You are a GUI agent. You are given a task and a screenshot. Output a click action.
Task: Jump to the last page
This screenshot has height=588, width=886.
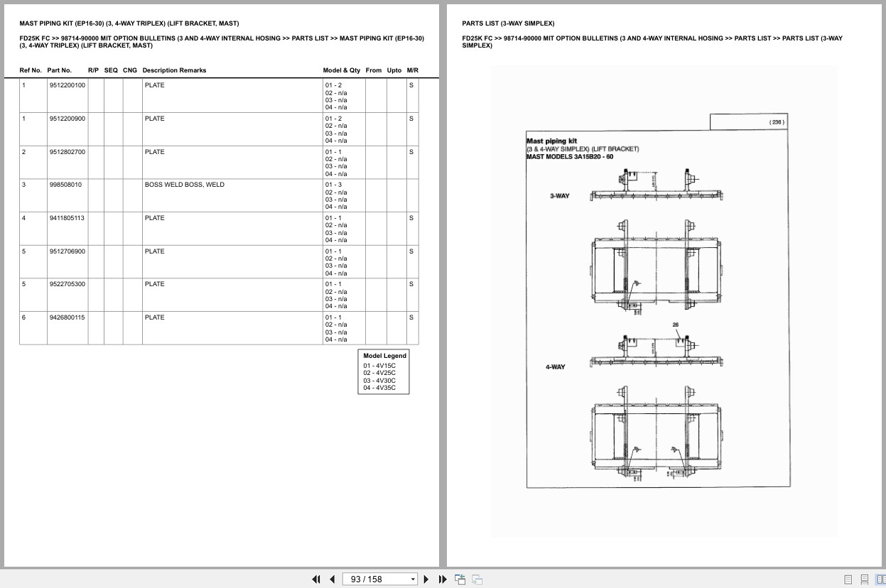443,579
